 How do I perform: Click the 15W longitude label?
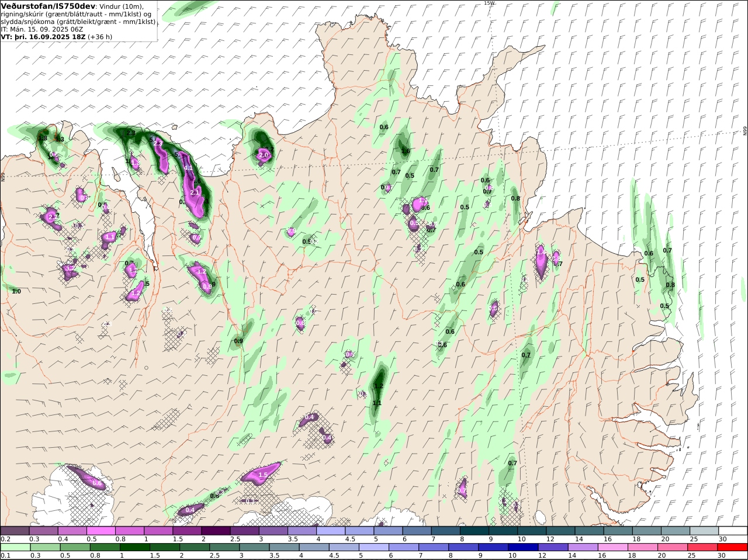coord(489,3)
